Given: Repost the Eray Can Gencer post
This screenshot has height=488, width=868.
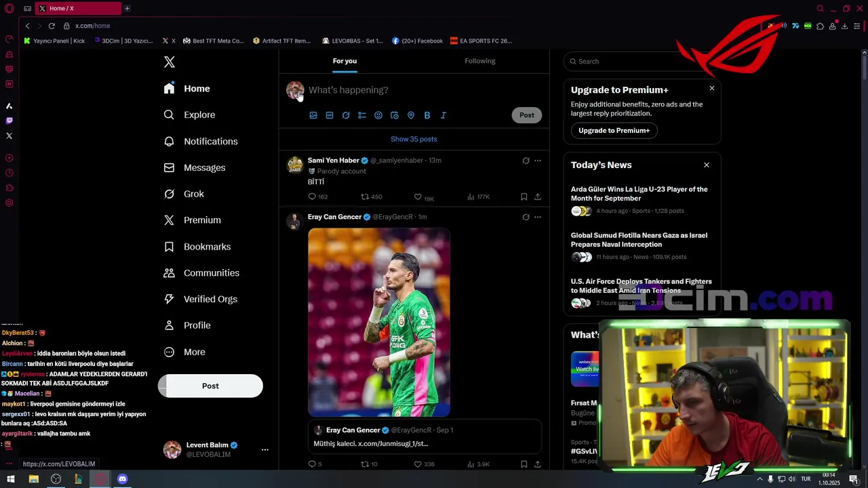Looking at the screenshot, I should (x=369, y=464).
